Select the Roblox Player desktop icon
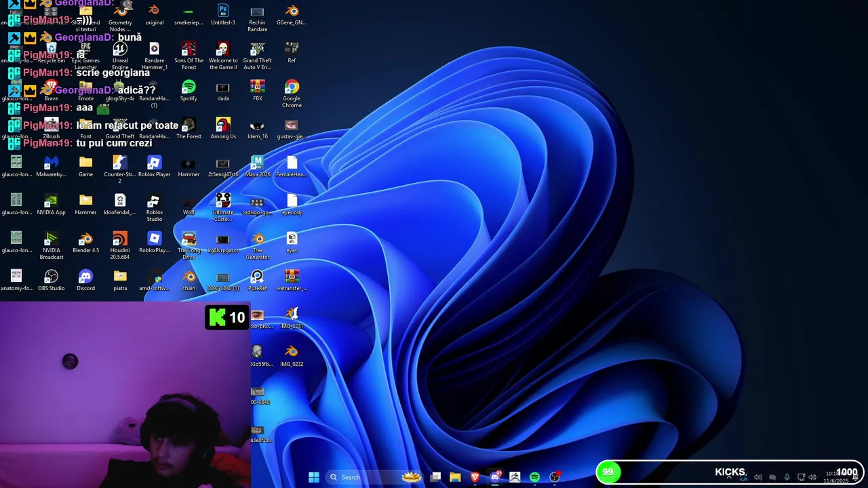 tap(155, 167)
